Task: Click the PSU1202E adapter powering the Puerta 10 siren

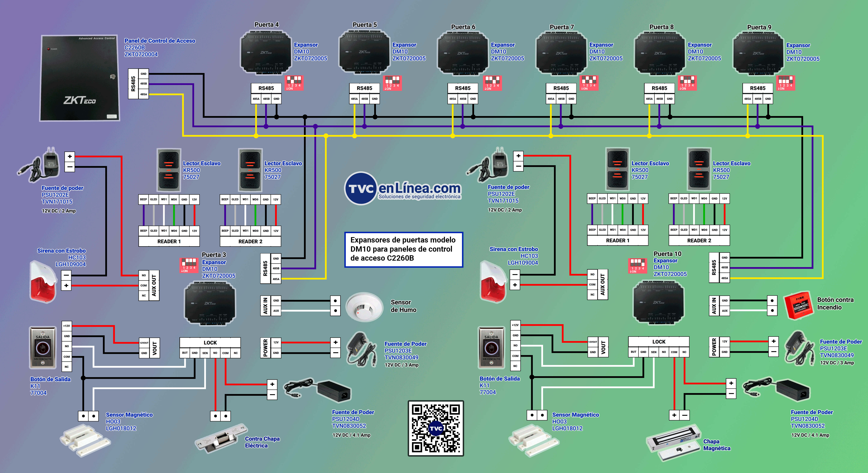Action: [x=487, y=165]
